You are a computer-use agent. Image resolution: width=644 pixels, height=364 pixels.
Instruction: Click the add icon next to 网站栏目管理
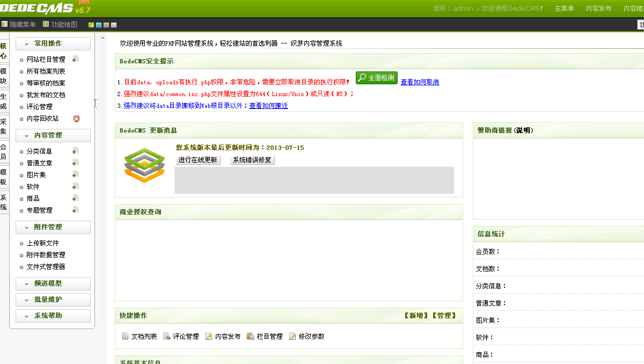pos(76,59)
